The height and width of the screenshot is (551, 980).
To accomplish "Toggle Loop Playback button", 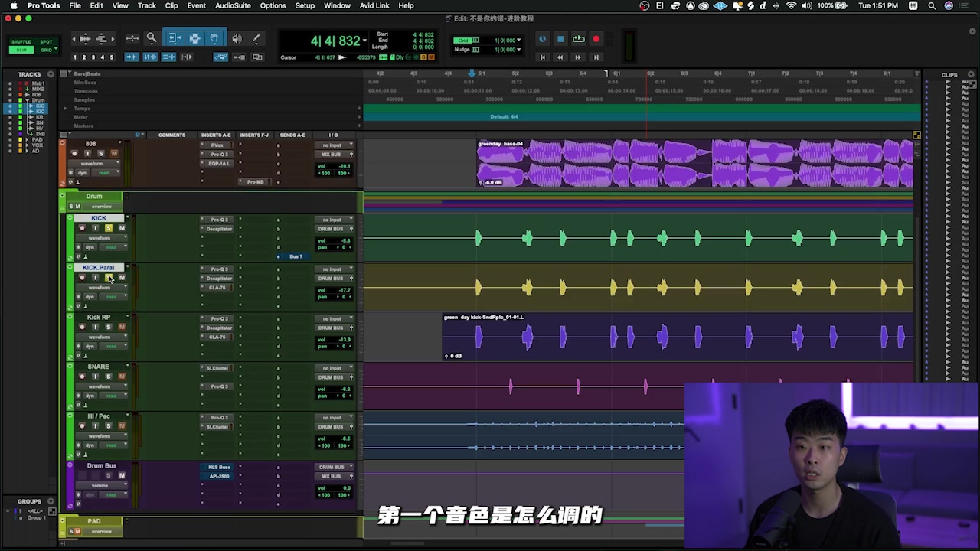I will (x=578, y=39).
